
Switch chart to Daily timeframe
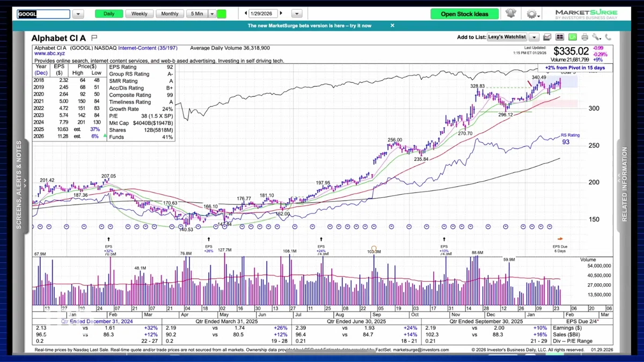pyautogui.click(x=109, y=14)
